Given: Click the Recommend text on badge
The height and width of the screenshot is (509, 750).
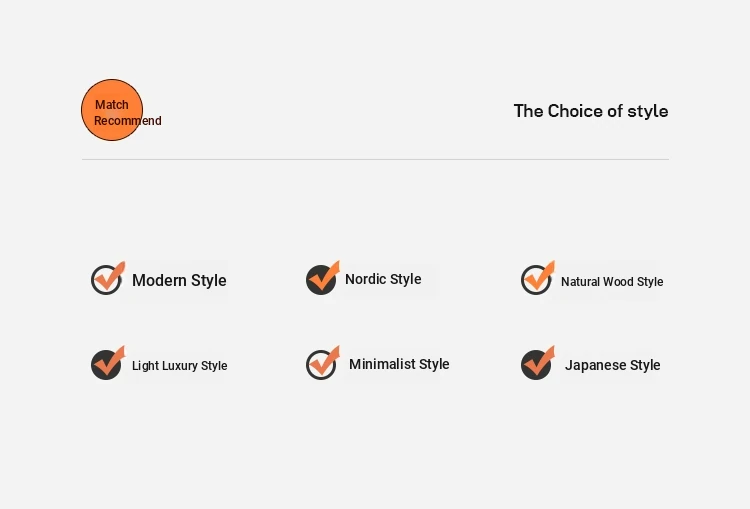Looking at the screenshot, I should (x=128, y=121).
